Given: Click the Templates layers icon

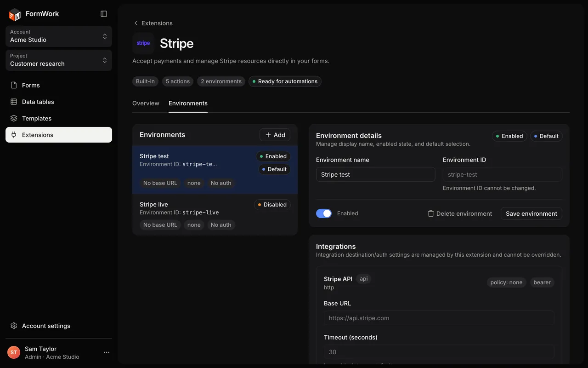Looking at the screenshot, I should pos(14,118).
